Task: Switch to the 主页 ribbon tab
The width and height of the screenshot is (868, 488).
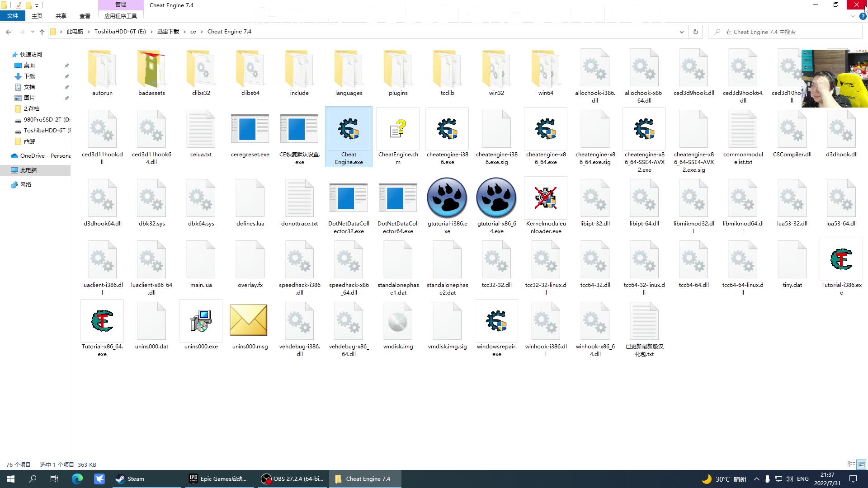Action: point(37,16)
